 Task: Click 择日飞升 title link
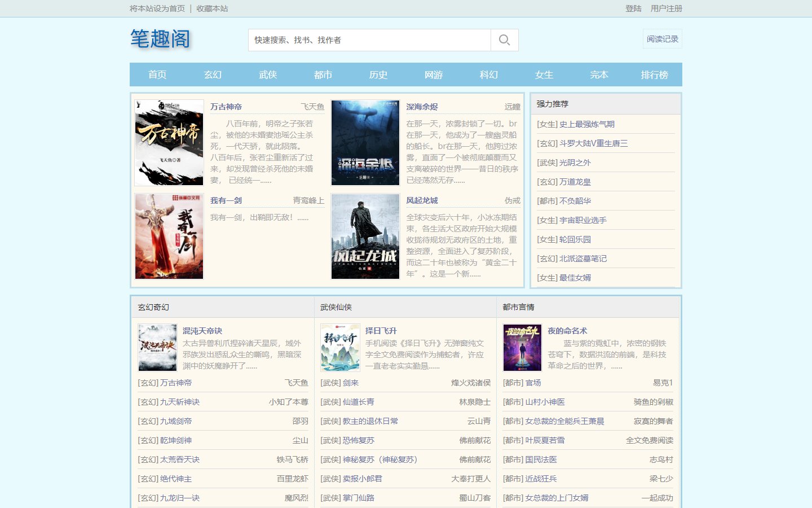point(381,331)
